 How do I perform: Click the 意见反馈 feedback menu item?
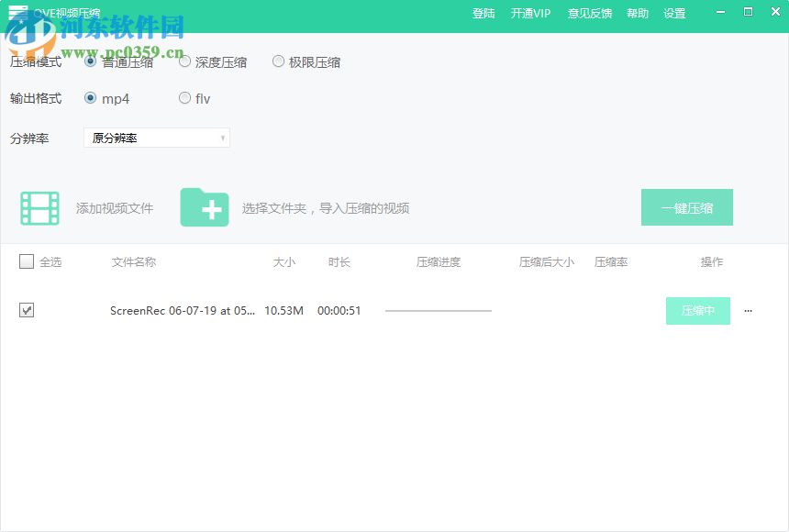(x=589, y=13)
